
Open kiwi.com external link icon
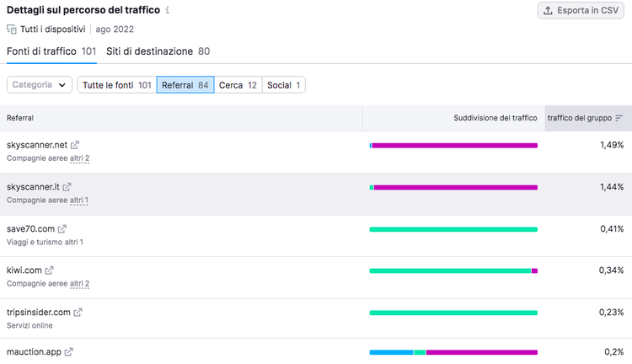pyautogui.click(x=49, y=270)
